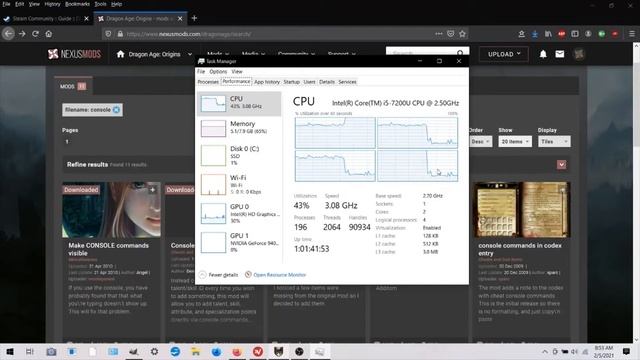
Task: Open File Explorer on taskbar
Action: pos(196,351)
